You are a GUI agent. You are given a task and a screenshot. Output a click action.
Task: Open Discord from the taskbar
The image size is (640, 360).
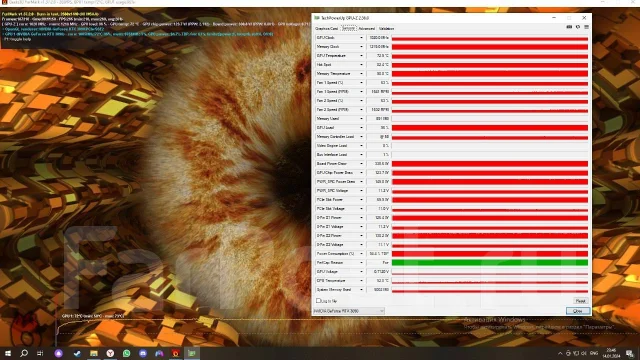click(x=143, y=353)
